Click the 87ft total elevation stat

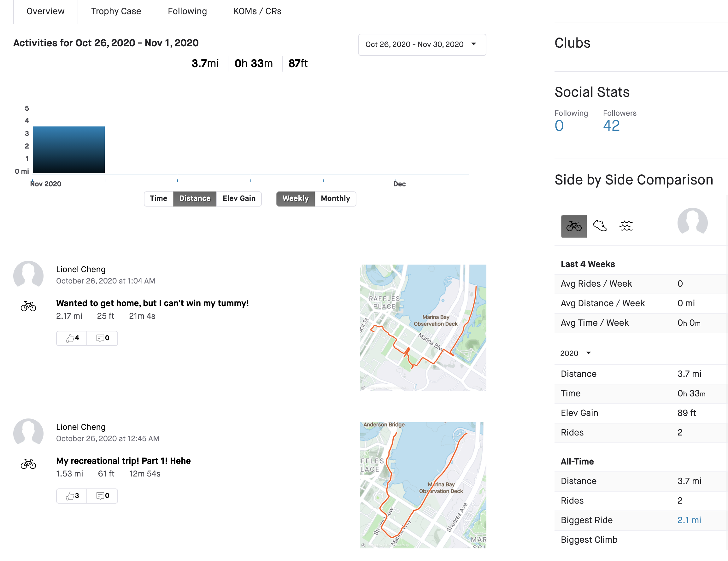pos(298,63)
